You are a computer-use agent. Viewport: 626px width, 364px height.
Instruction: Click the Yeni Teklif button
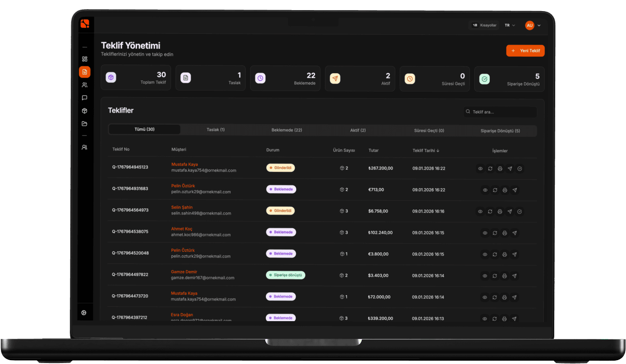pos(525,51)
